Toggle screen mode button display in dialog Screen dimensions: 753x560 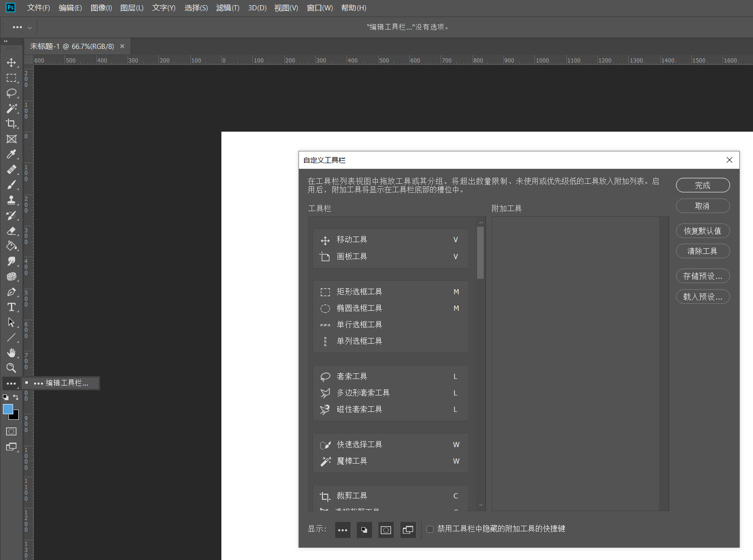click(x=408, y=530)
